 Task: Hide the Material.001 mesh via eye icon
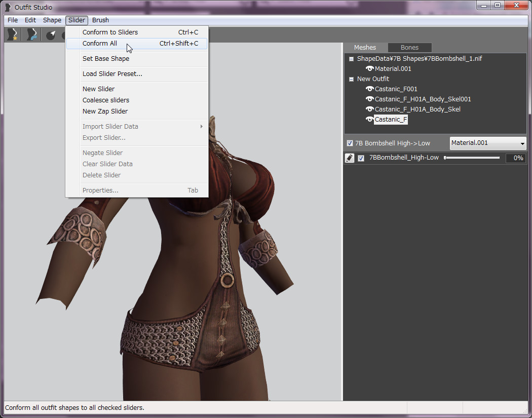pos(369,69)
